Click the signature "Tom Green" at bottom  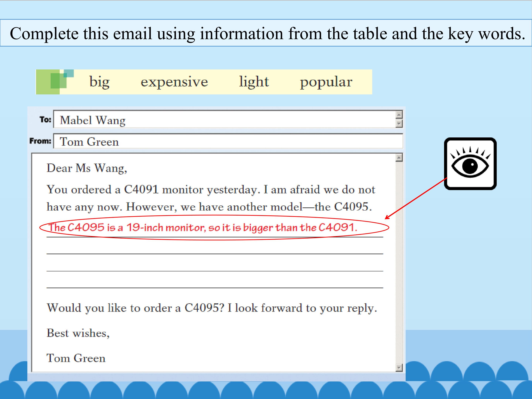coord(76,358)
